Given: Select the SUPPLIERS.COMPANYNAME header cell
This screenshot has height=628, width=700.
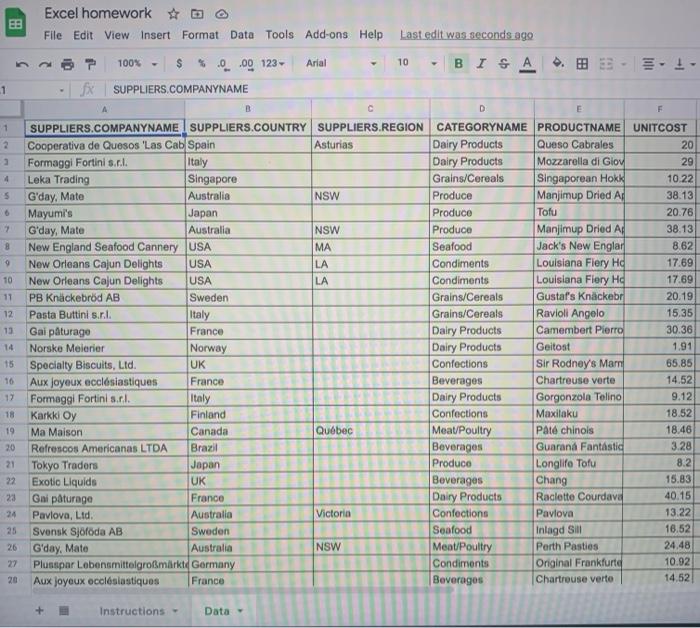Looking at the screenshot, I should tap(104, 128).
